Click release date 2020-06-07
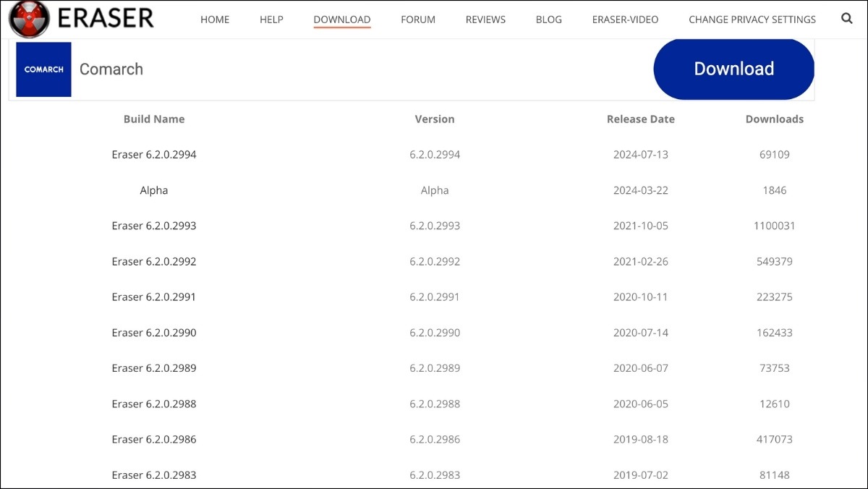This screenshot has width=868, height=489. point(641,368)
